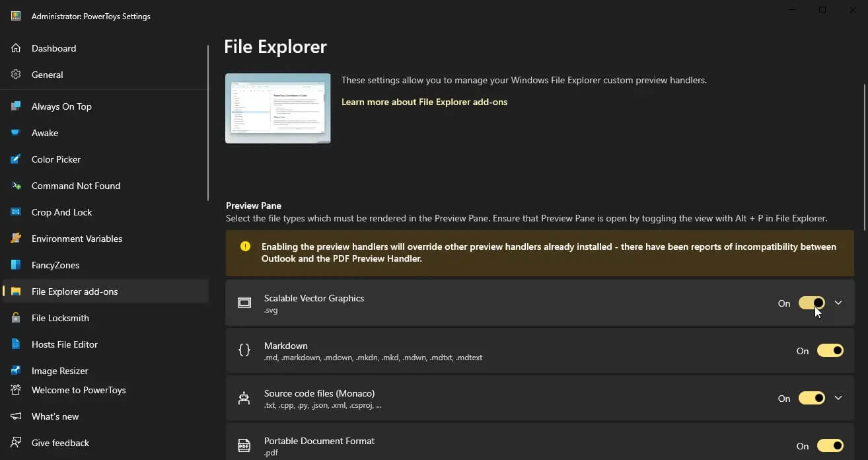Open Welcome to PowerToys
Image resolution: width=868 pixels, height=460 pixels.
point(106,390)
